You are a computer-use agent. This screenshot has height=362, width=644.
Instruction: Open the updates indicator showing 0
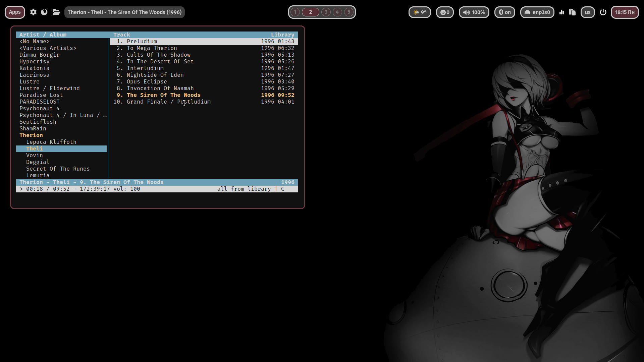click(x=445, y=12)
